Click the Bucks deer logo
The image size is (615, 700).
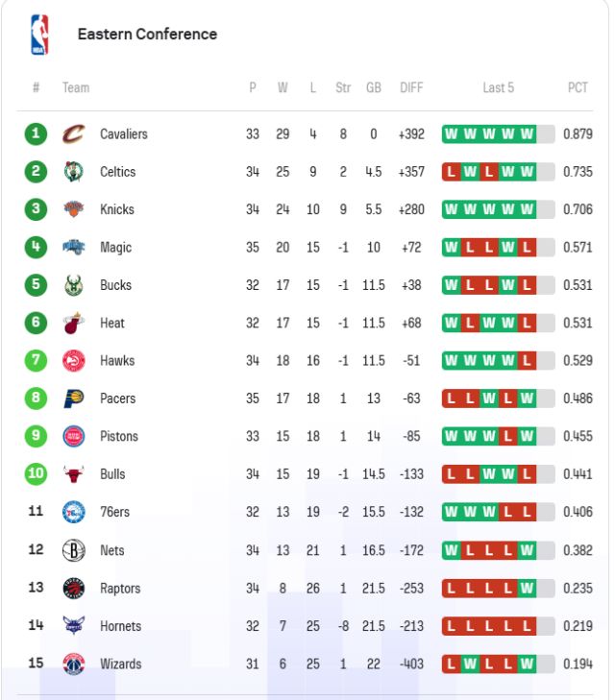point(74,285)
